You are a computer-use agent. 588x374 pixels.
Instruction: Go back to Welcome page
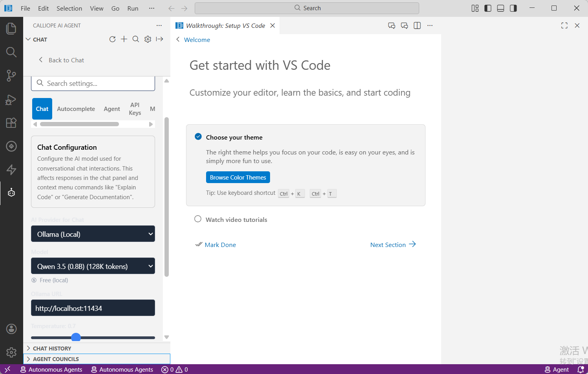tap(193, 40)
